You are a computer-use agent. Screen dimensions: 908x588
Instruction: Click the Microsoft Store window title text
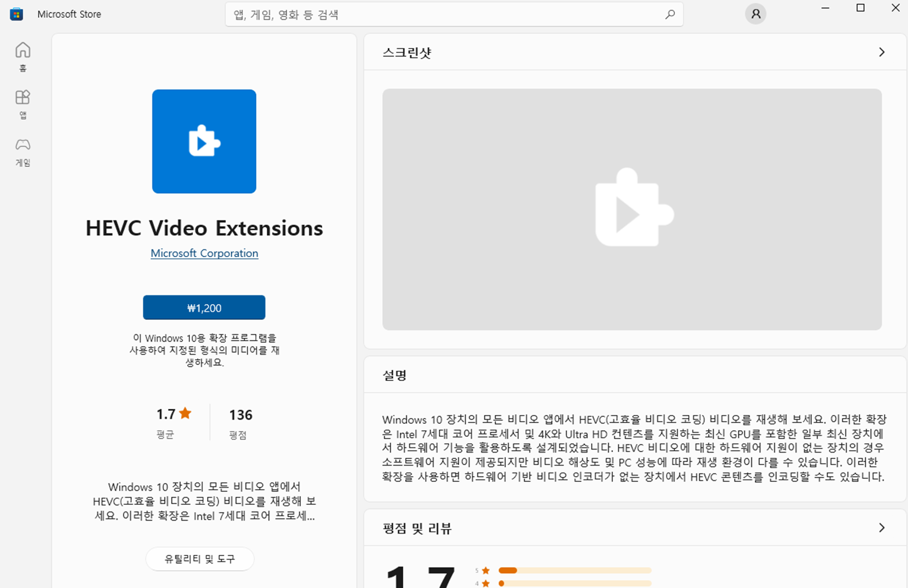[69, 14]
